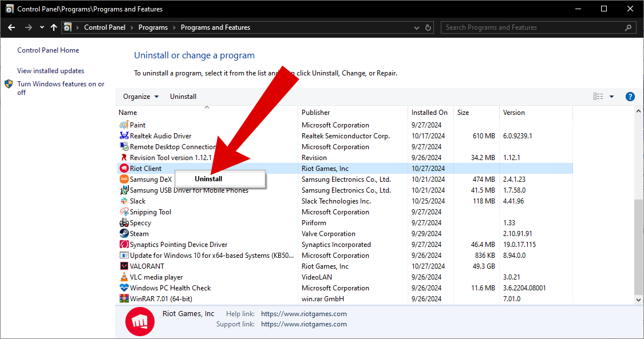Click the Programs breadcrumb
Image resolution: width=644 pixels, height=339 pixels.
pyautogui.click(x=153, y=27)
